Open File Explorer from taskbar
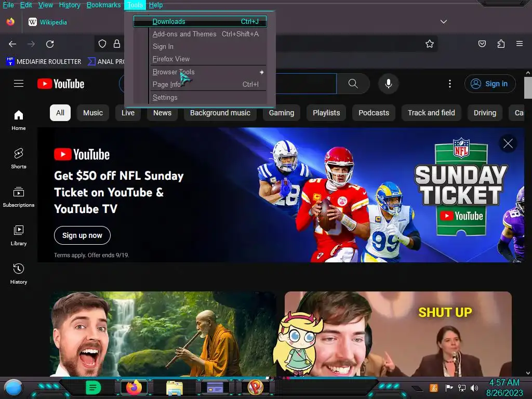The image size is (532, 399). (175, 388)
